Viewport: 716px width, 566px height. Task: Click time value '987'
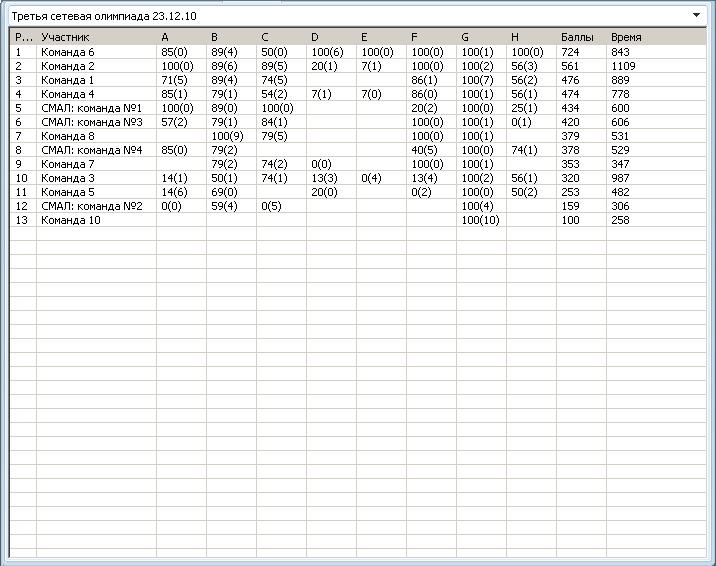coord(620,178)
